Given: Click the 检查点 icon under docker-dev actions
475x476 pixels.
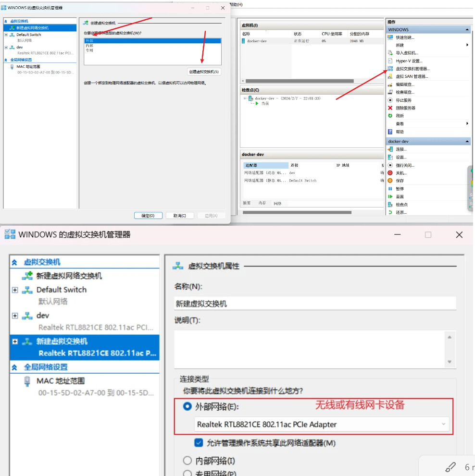Looking at the screenshot, I should [x=390, y=205].
